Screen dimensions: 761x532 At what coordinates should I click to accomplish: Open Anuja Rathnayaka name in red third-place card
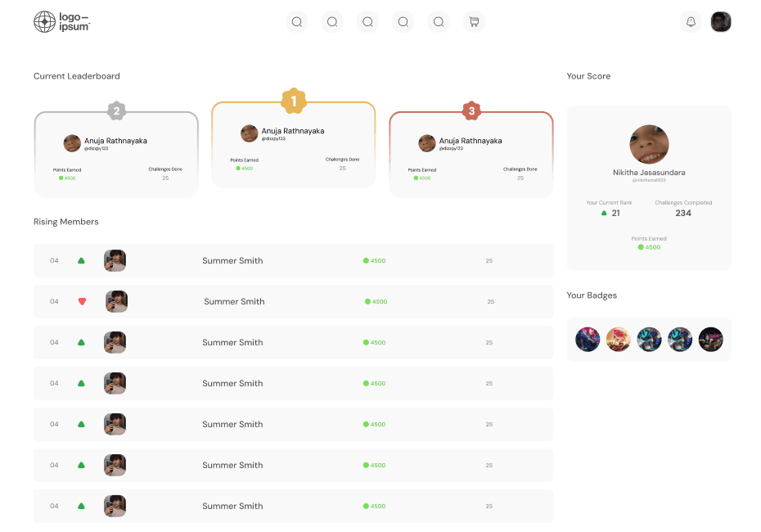471,141
